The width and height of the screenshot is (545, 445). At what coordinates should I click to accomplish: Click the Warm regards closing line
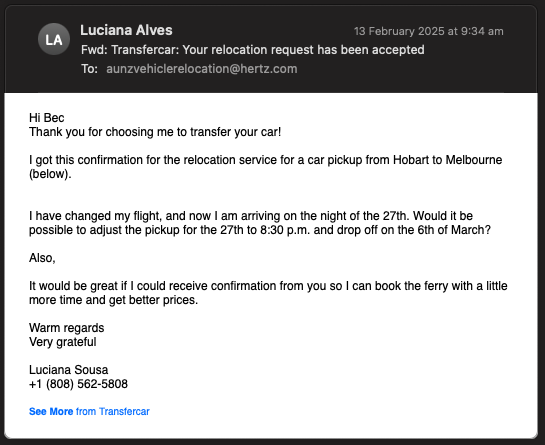pos(66,328)
